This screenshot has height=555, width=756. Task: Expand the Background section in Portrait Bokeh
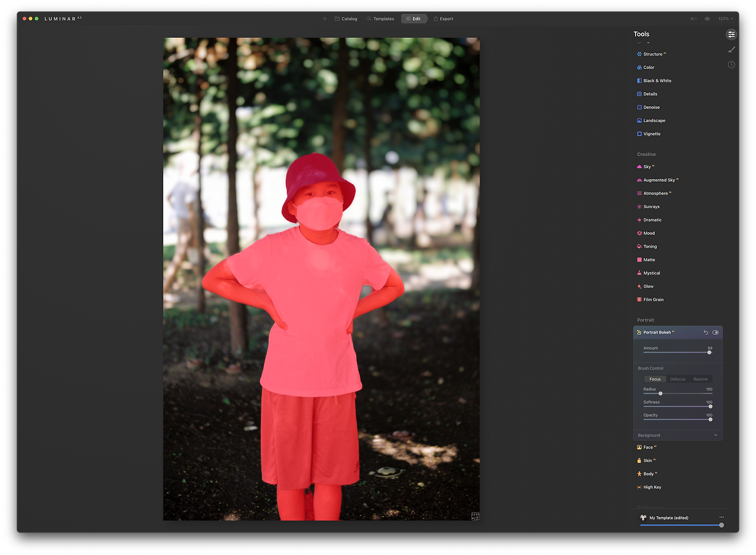pyautogui.click(x=678, y=435)
